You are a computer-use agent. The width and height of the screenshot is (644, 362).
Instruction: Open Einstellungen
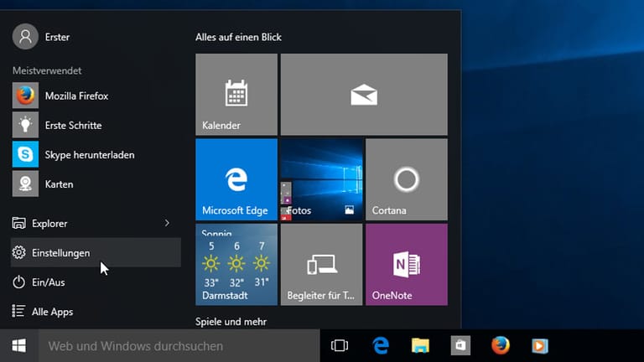tap(96, 253)
